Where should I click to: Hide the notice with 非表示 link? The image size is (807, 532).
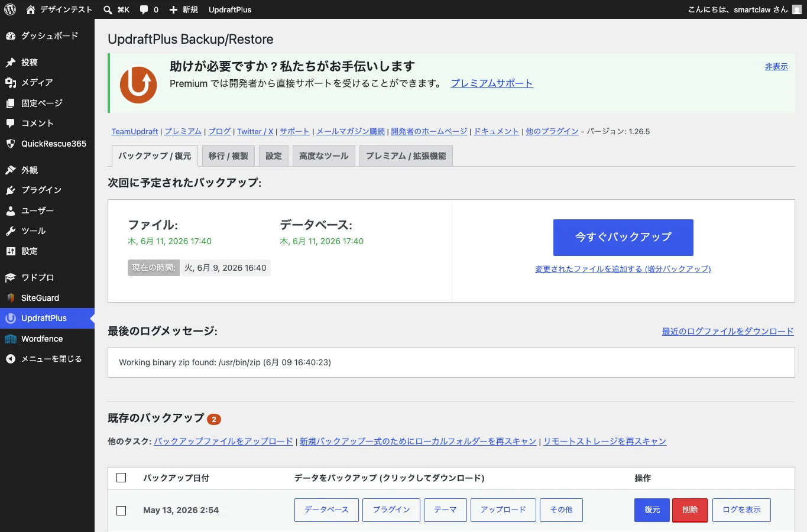click(x=776, y=67)
